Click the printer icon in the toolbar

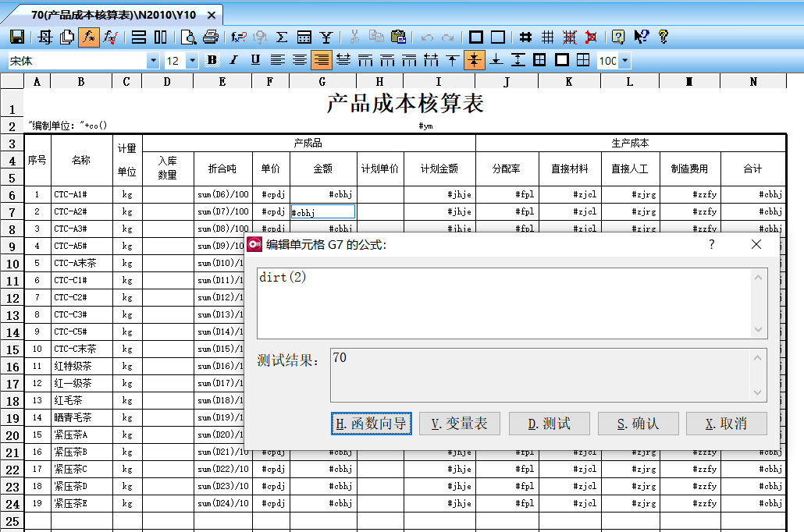click(210, 37)
